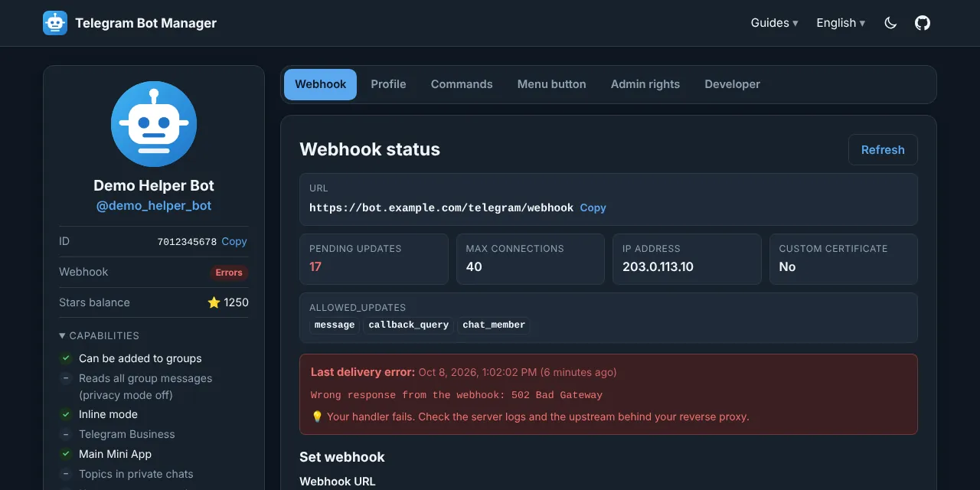Click the custom certificate value No
The image size is (980, 490).
[787, 267]
